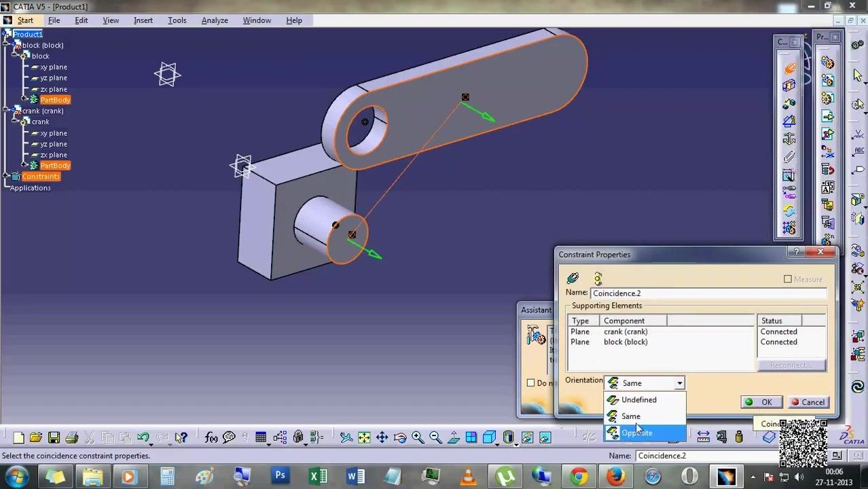Screen dimensions: 868x489
Task: Select the Offset Constraint tool
Action: point(789,104)
